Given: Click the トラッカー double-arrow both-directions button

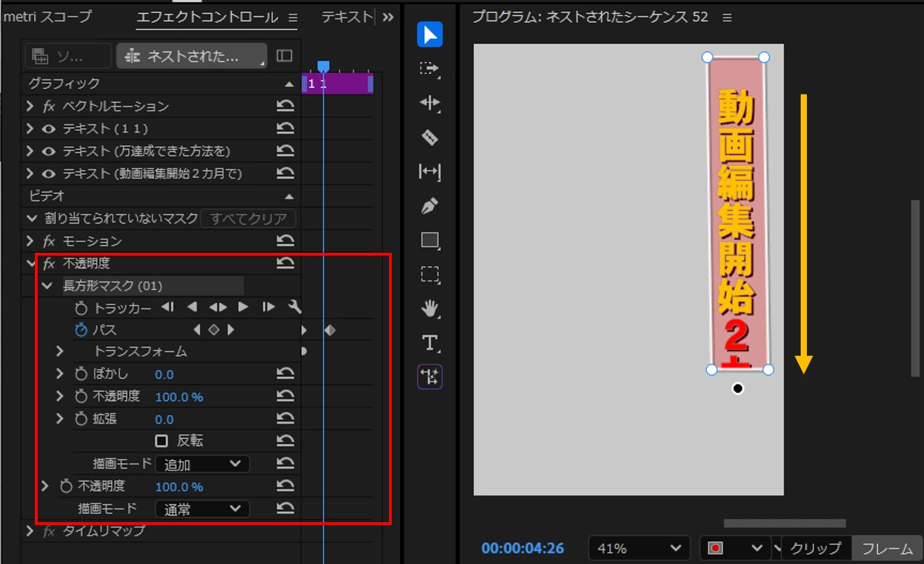Looking at the screenshot, I should [218, 308].
